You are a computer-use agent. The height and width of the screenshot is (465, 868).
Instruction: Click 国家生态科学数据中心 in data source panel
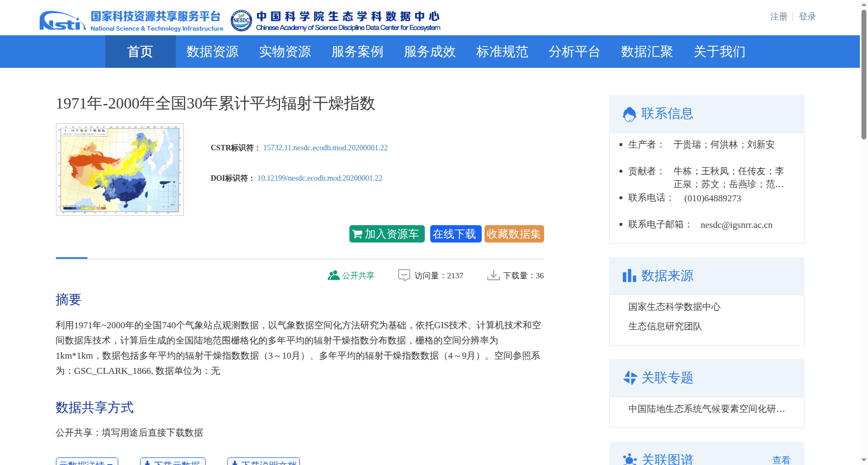tap(674, 307)
